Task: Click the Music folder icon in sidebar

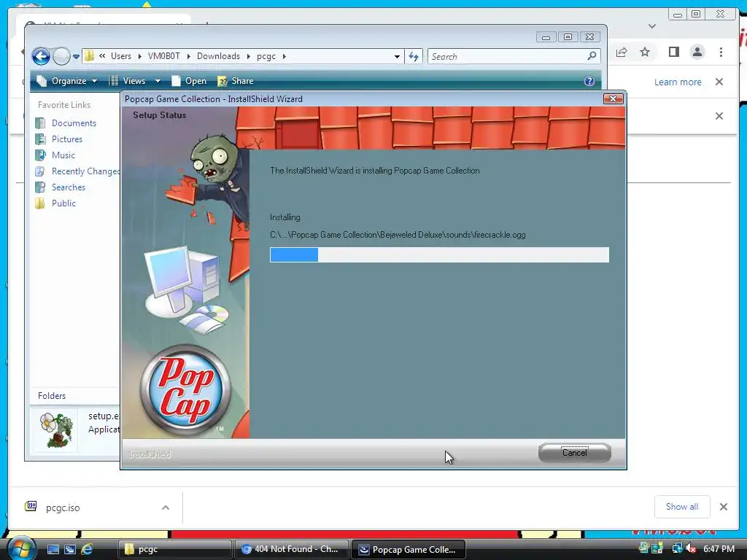Action: pyautogui.click(x=41, y=155)
